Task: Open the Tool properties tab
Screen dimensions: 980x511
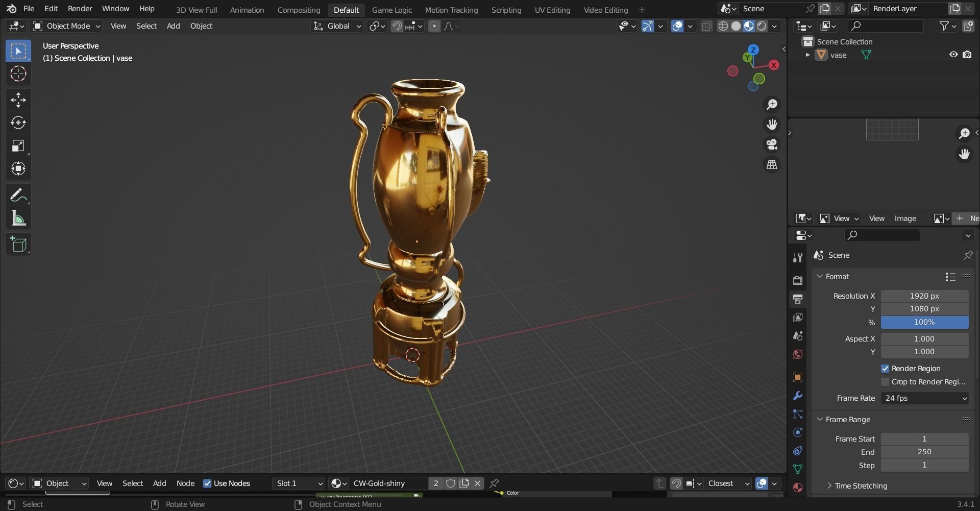Action: pyautogui.click(x=798, y=257)
